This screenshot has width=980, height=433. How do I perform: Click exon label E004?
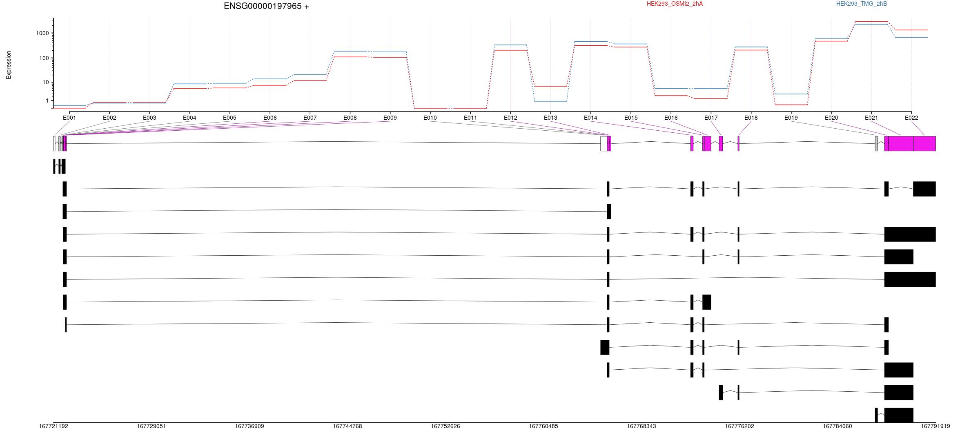click(x=189, y=118)
